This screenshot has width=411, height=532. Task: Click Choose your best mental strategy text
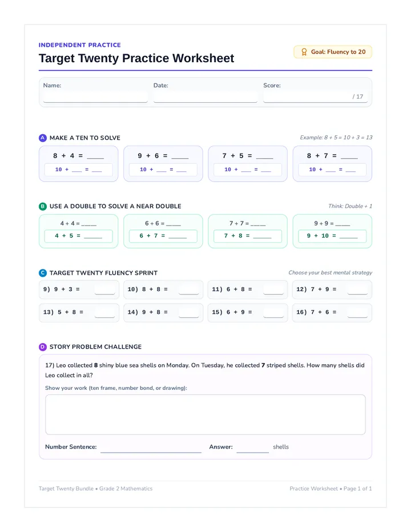(x=330, y=272)
